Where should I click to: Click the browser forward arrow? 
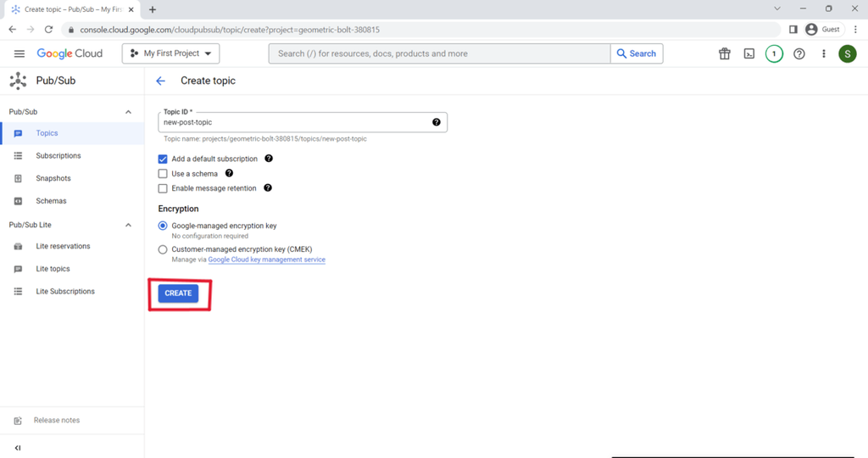coord(31,30)
